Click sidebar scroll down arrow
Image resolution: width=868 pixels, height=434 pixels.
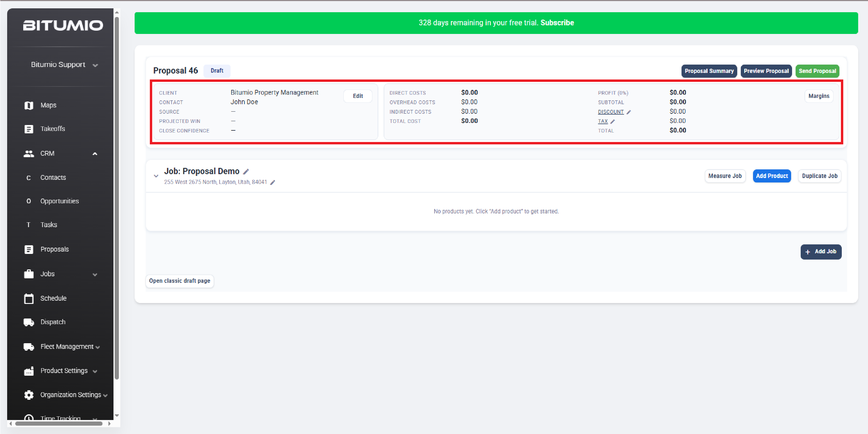click(117, 416)
